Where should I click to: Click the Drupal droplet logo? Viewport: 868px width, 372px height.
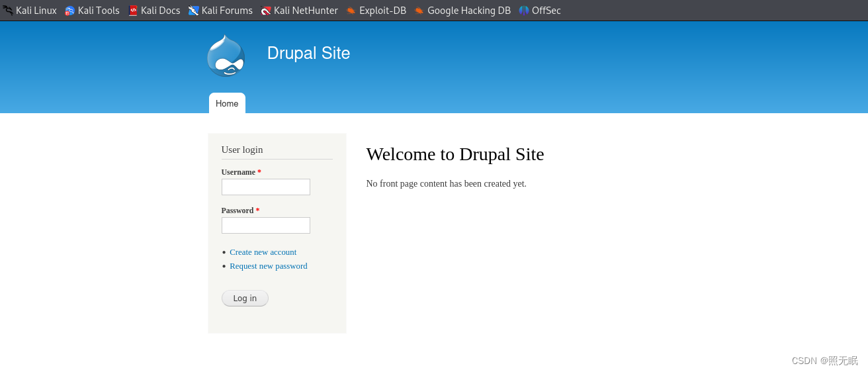point(226,56)
